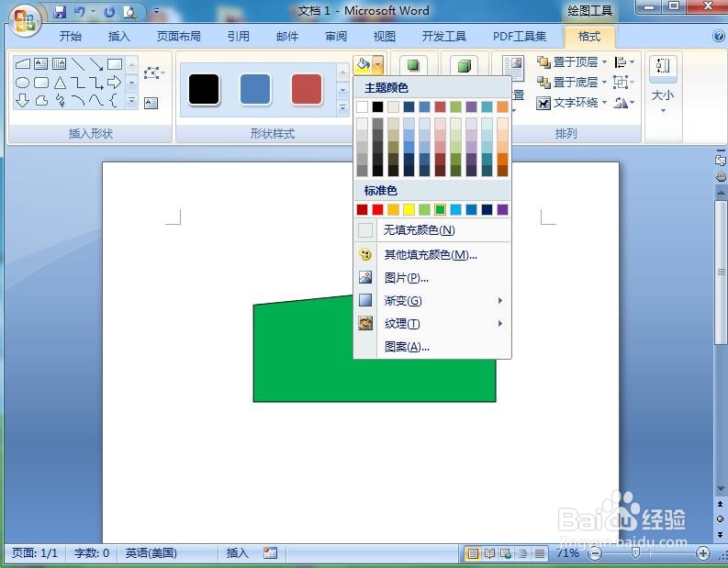
Task: Expand the insert shapes gallery More arrow
Action: tap(131, 100)
